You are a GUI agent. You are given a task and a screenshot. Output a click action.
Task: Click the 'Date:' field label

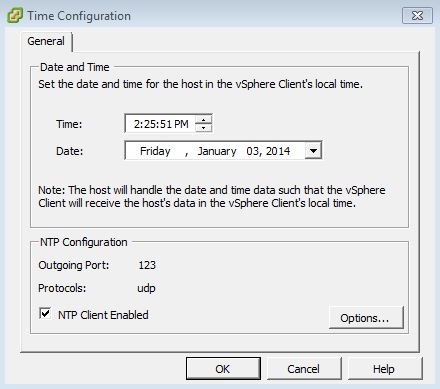tap(69, 151)
